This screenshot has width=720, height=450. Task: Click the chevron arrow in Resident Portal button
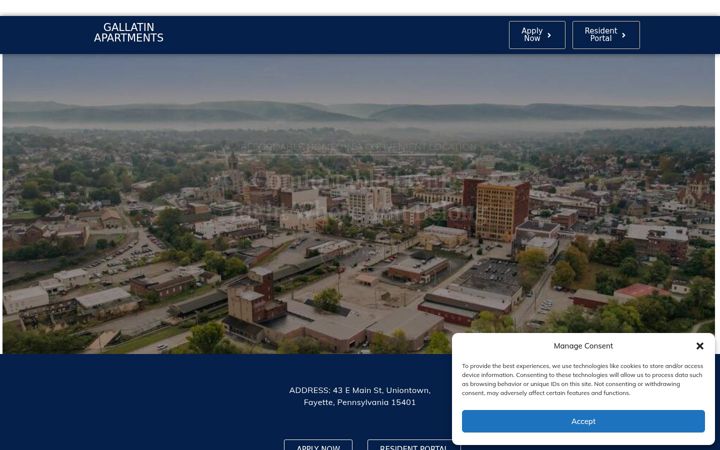tap(624, 35)
